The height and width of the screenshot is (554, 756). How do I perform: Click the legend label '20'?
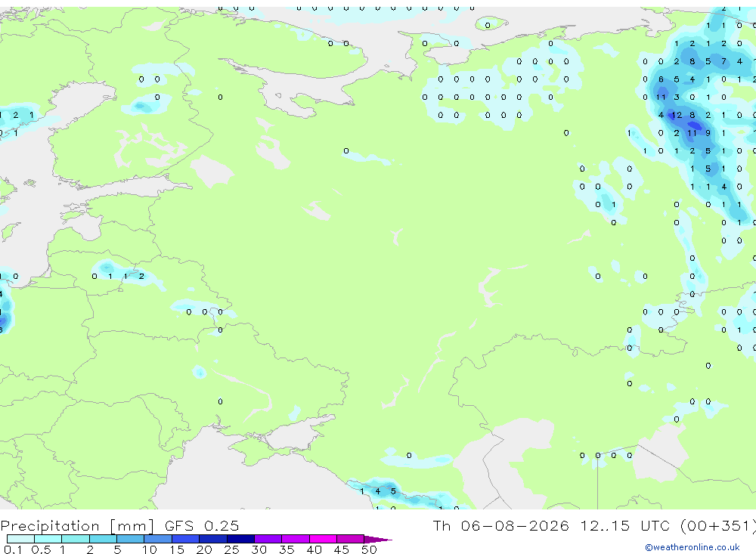coord(204,549)
